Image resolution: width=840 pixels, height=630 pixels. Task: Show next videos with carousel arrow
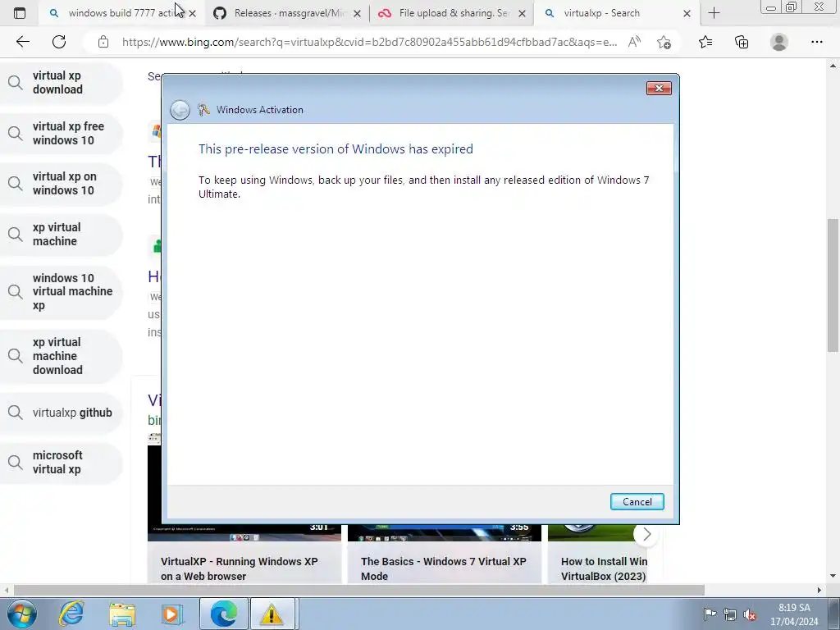click(x=646, y=534)
